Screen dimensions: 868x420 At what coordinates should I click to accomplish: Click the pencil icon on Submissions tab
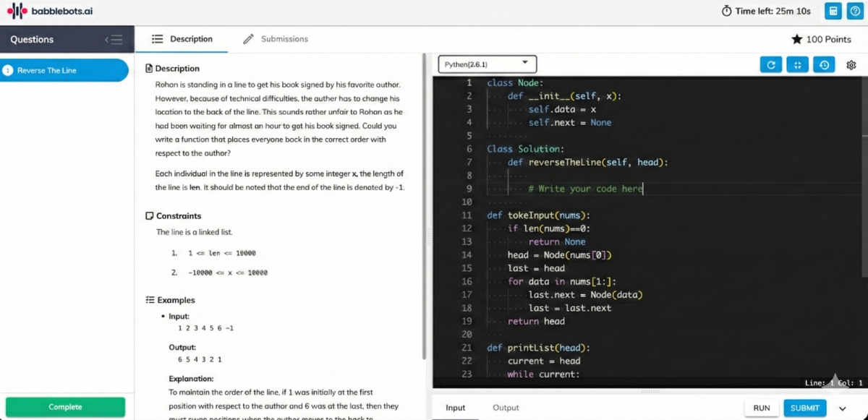point(249,39)
